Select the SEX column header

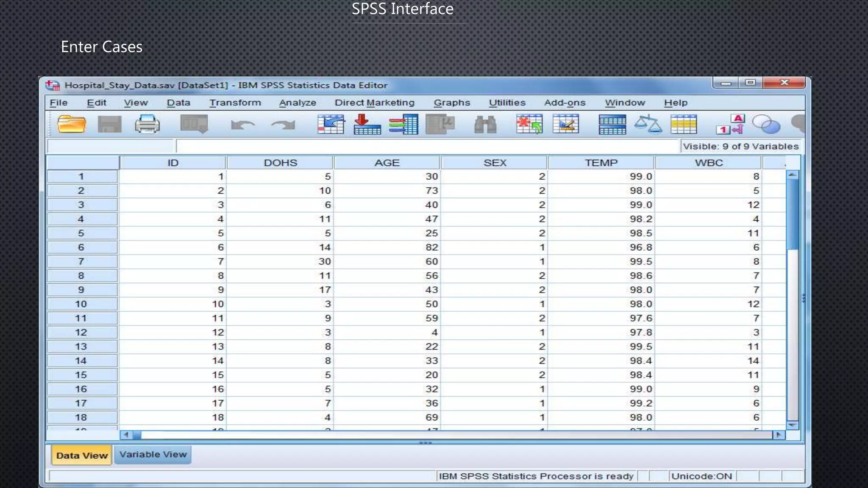pyautogui.click(x=495, y=163)
